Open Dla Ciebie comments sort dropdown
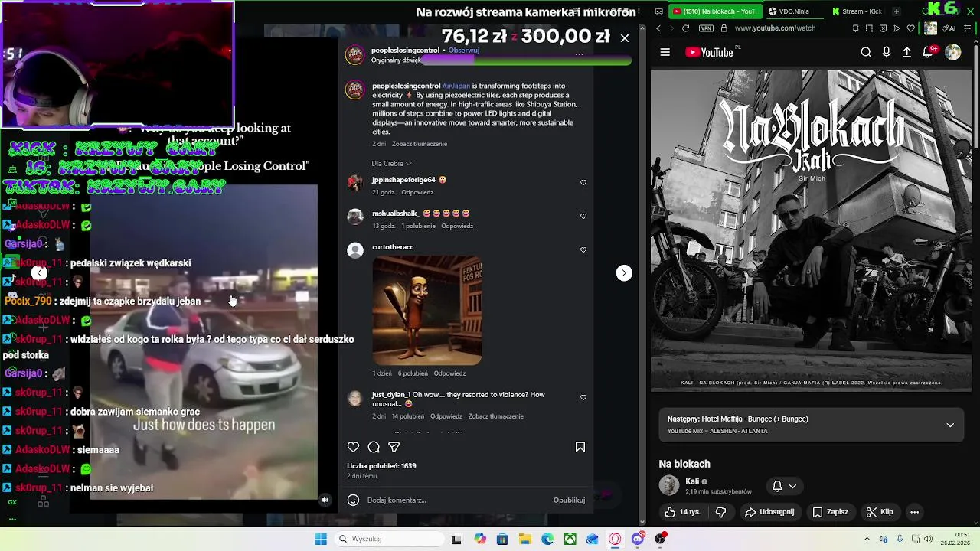 click(391, 164)
